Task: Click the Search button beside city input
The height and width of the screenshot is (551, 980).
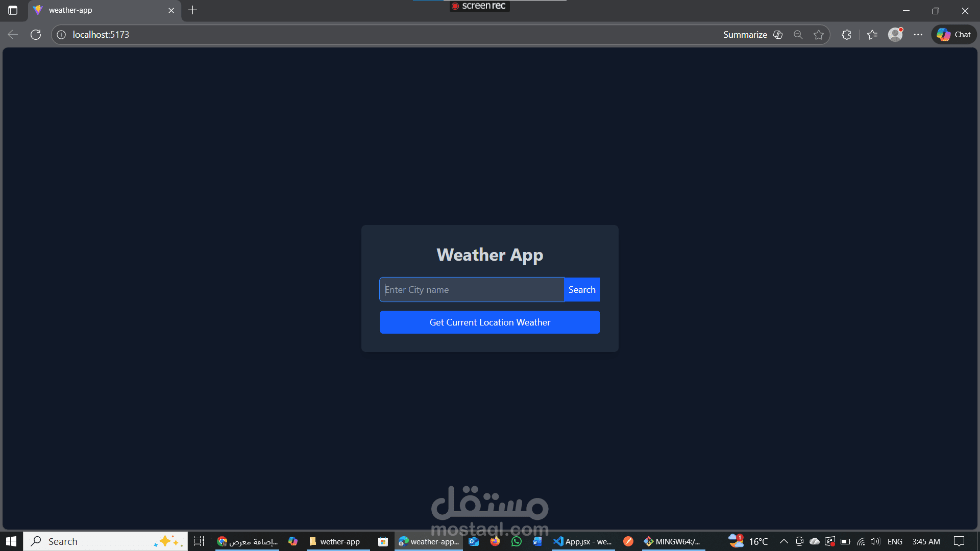Action: coord(581,289)
